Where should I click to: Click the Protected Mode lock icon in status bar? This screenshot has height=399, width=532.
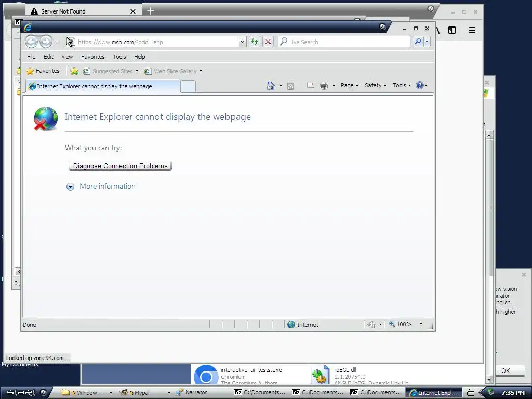pyautogui.click(x=372, y=325)
